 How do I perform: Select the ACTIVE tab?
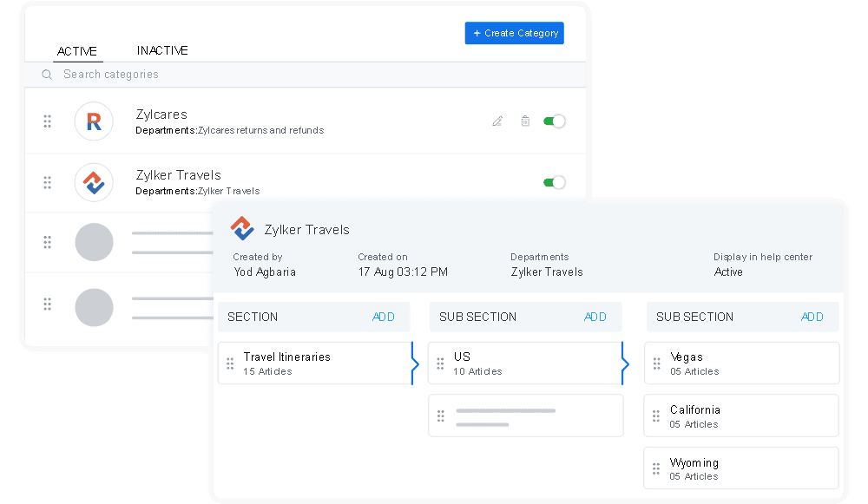pos(77,51)
